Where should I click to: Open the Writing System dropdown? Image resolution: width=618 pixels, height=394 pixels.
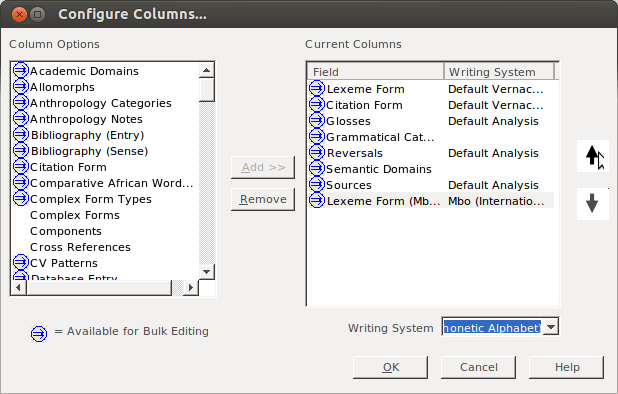(x=551, y=327)
